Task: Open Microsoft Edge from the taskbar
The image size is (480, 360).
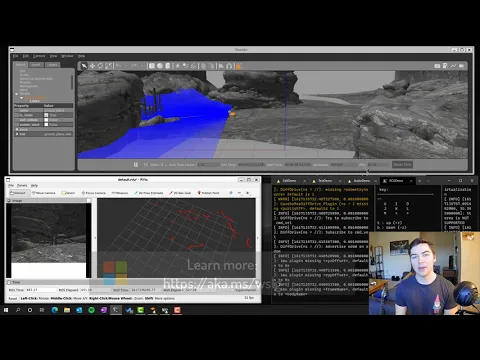Action: point(55,310)
